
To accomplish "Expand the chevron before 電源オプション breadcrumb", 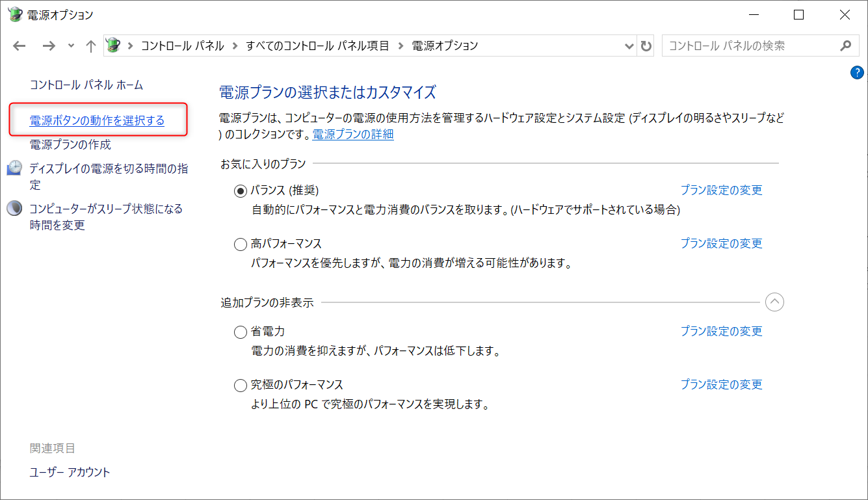I will pos(401,46).
